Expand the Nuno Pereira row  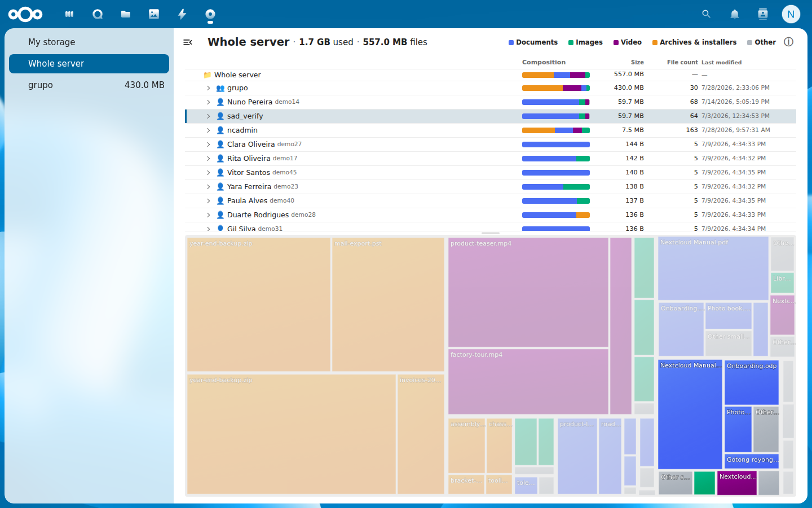[209, 102]
